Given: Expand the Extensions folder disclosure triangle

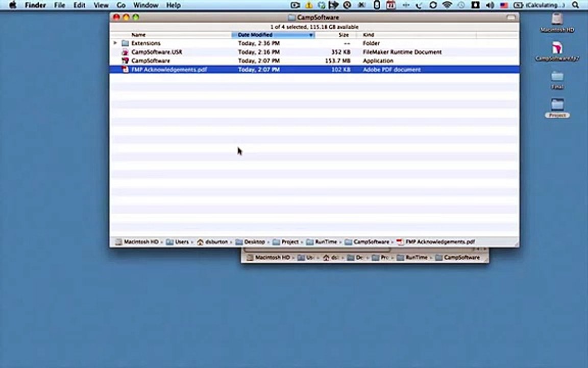Looking at the screenshot, I should [115, 43].
